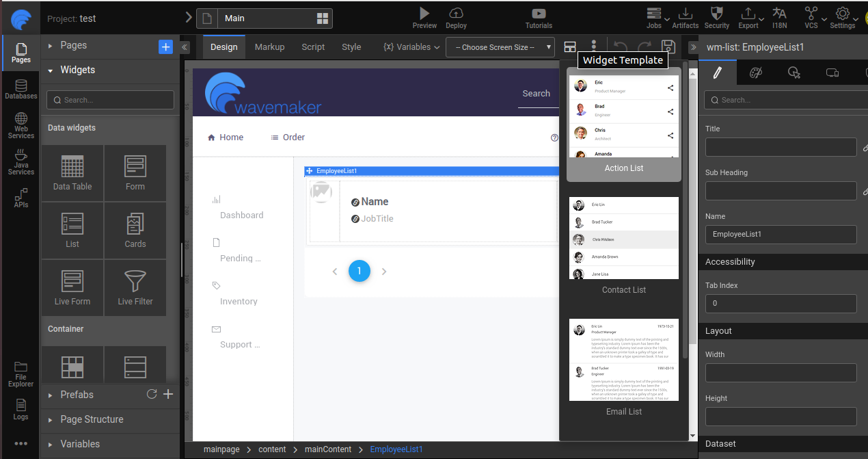Viewport: 868px width, 459px height.
Task: Switch to the Markup tab
Action: 269,47
